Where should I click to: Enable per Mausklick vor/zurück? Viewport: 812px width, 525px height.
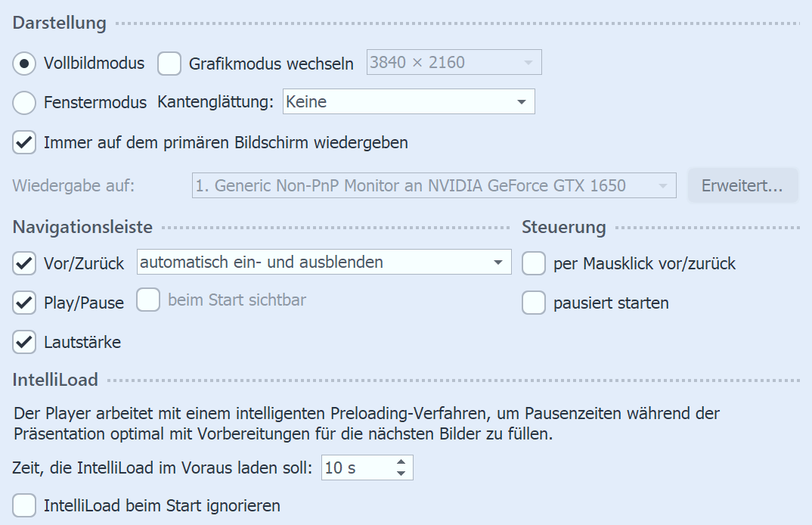point(534,263)
